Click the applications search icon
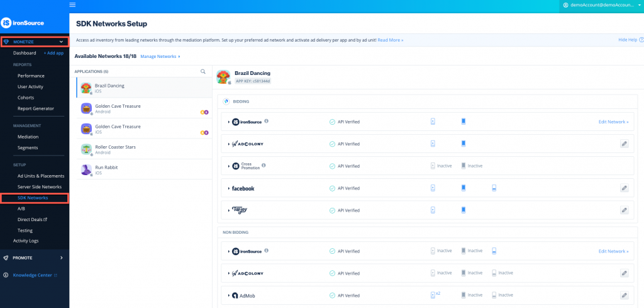 (x=203, y=71)
